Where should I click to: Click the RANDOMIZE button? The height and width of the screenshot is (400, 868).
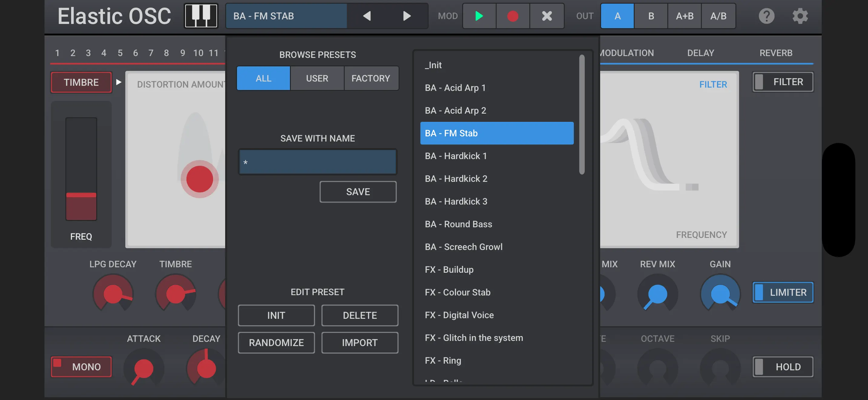click(276, 342)
